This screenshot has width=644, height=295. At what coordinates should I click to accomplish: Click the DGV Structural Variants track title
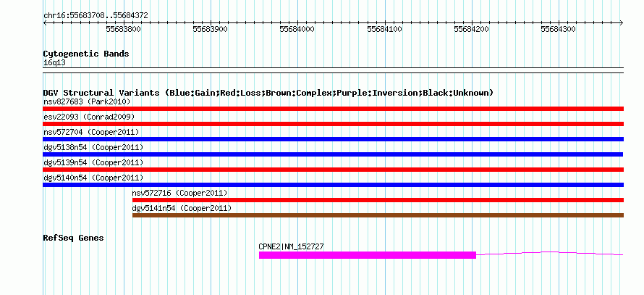[268, 93]
